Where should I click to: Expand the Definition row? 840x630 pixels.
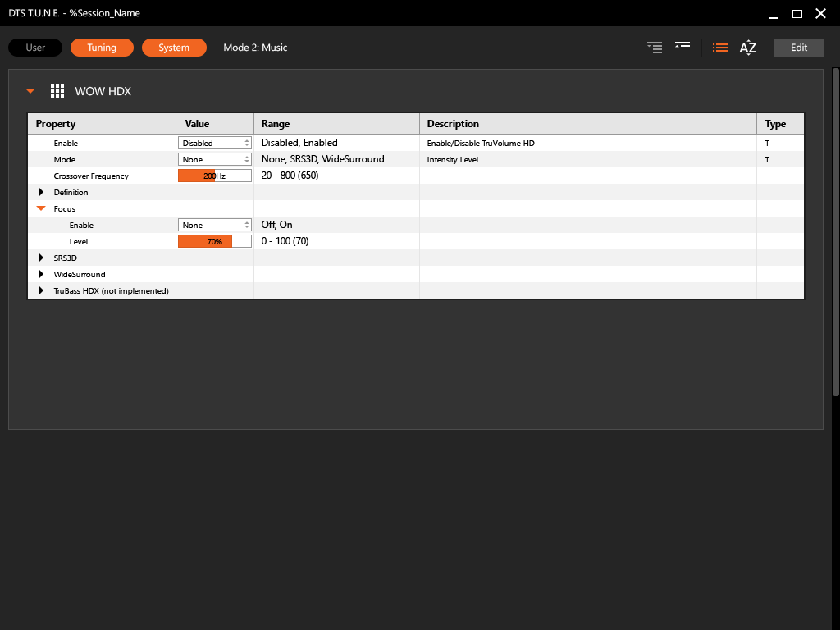point(41,192)
